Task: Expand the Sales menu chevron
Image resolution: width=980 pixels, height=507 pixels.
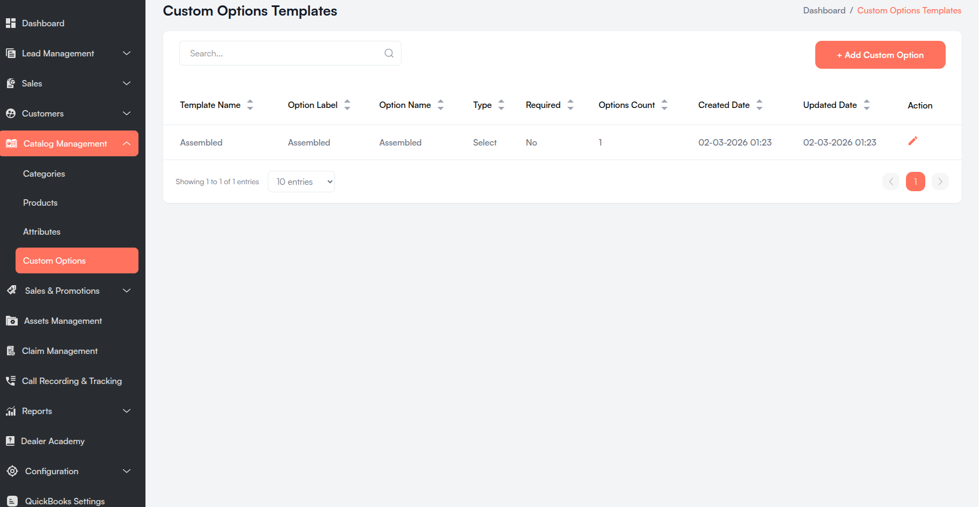Action: (127, 83)
